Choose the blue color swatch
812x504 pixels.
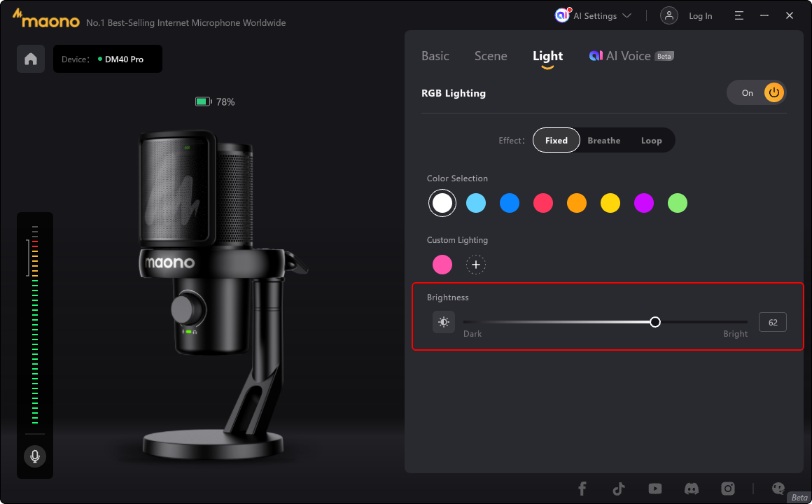[x=510, y=203]
